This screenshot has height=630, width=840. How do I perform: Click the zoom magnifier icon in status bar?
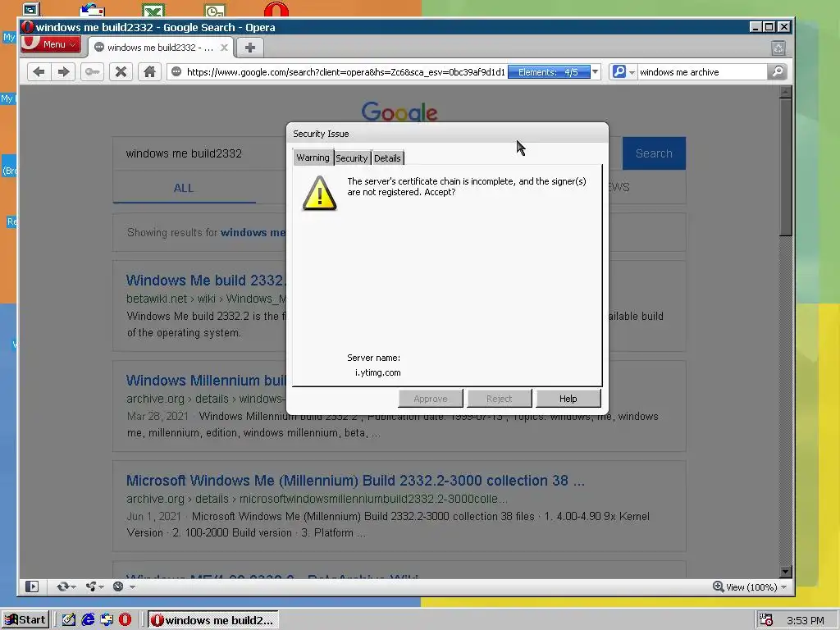(718, 587)
